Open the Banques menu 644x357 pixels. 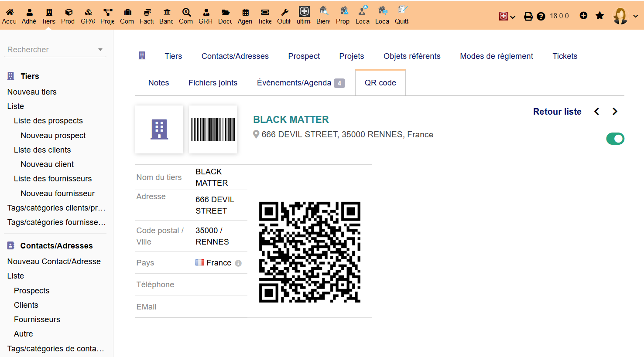click(x=166, y=16)
